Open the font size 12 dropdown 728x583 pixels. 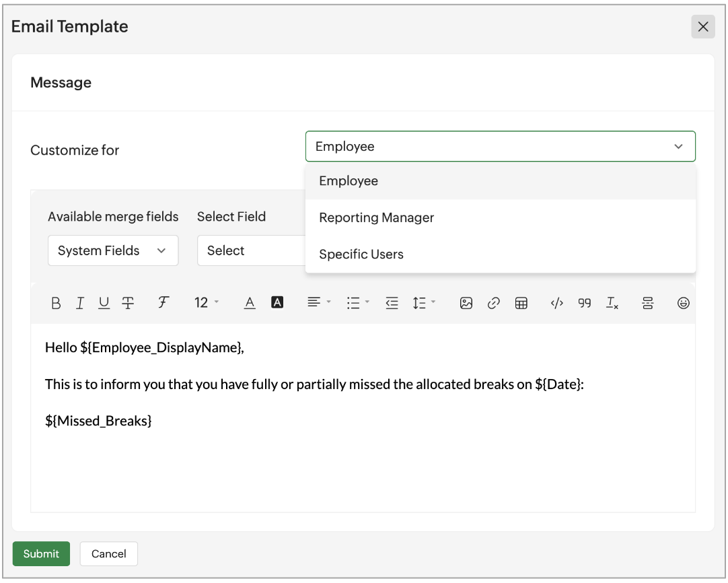pos(207,304)
